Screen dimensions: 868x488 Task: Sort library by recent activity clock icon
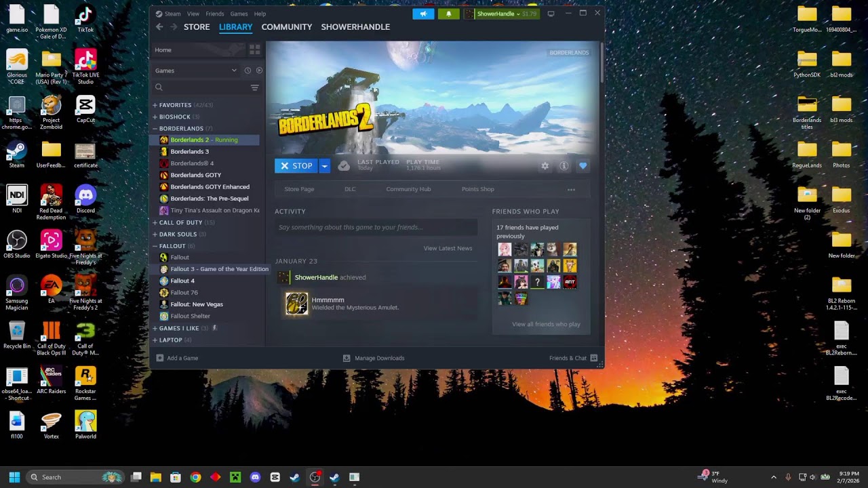(x=248, y=70)
